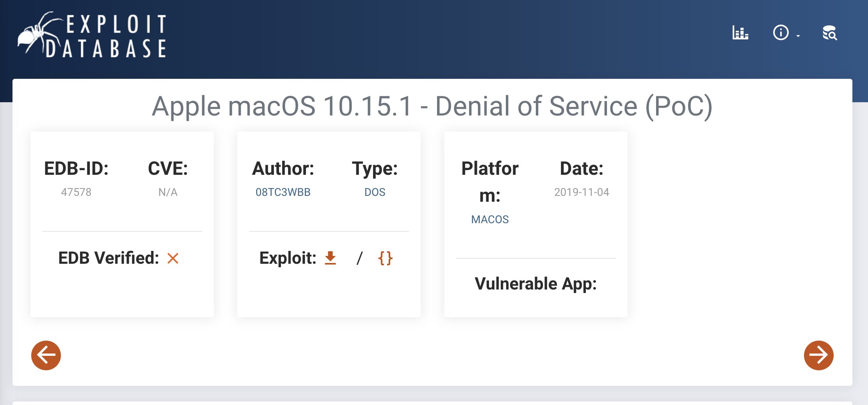The height and width of the screenshot is (405, 868).
Task: Click the EDB-ID heading
Action: (x=76, y=169)
